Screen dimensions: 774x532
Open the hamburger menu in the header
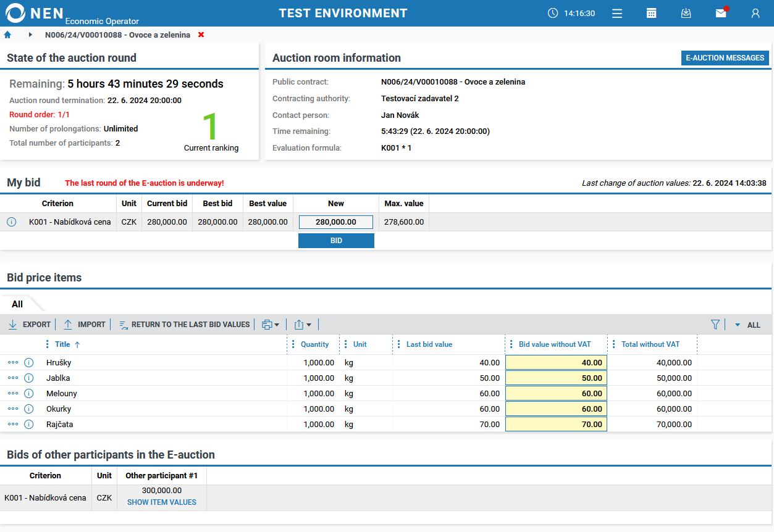click(x=617, y=14)
